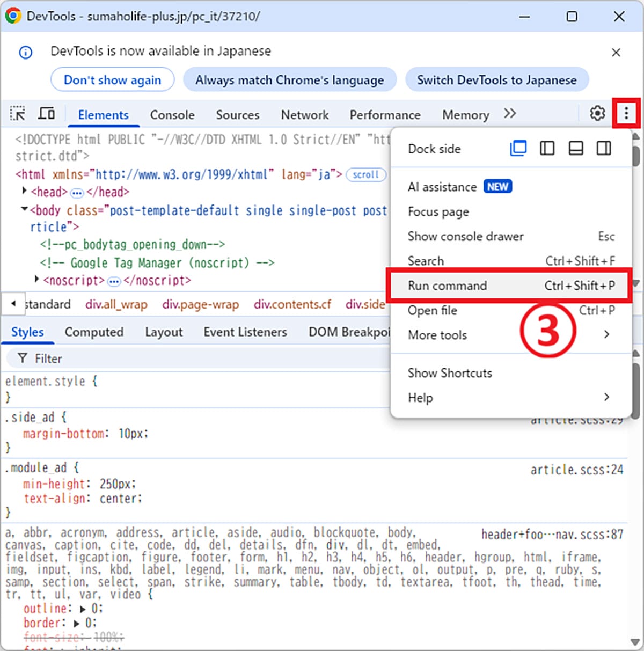Switch to the Console tab
Viewport: 644px width, 651px height.
tap(172, 115)
